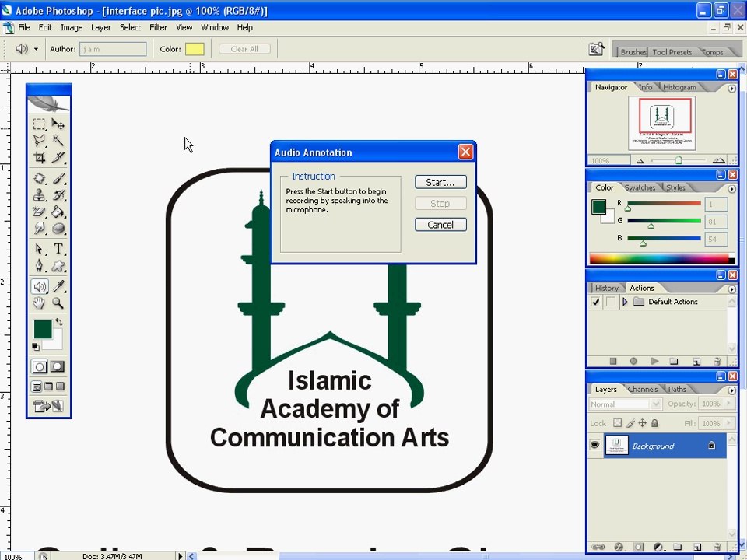The height and width of the screenshot is (560, 747).
Task: Choose Standard Screen mode
Action: (37, 387)
